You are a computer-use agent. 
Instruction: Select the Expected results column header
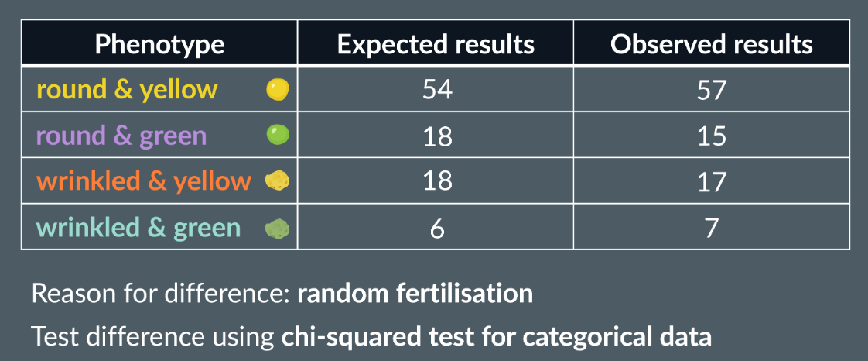tap(436, 44)
